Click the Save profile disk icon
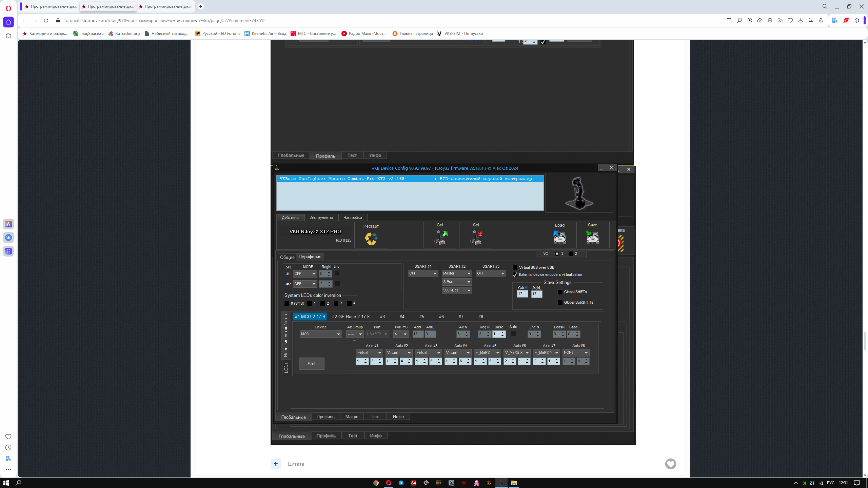 pyautogui.click(x=592, y=237)
